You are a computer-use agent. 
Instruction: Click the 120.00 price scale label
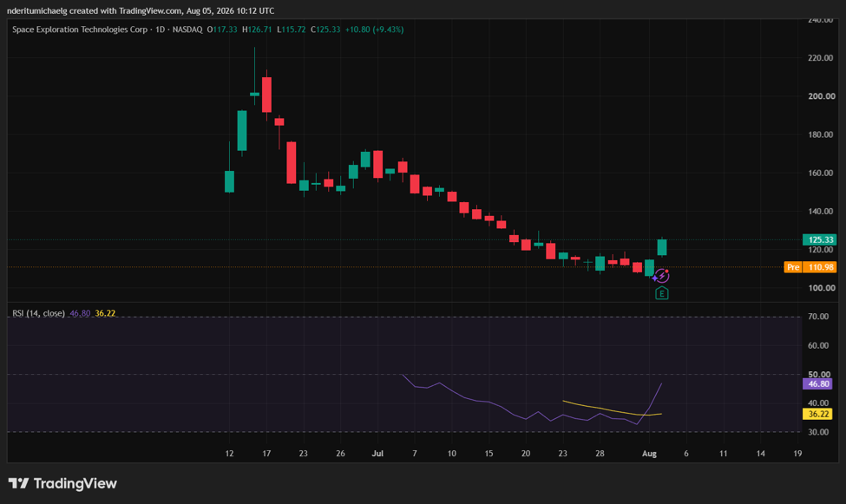(821, 250)
